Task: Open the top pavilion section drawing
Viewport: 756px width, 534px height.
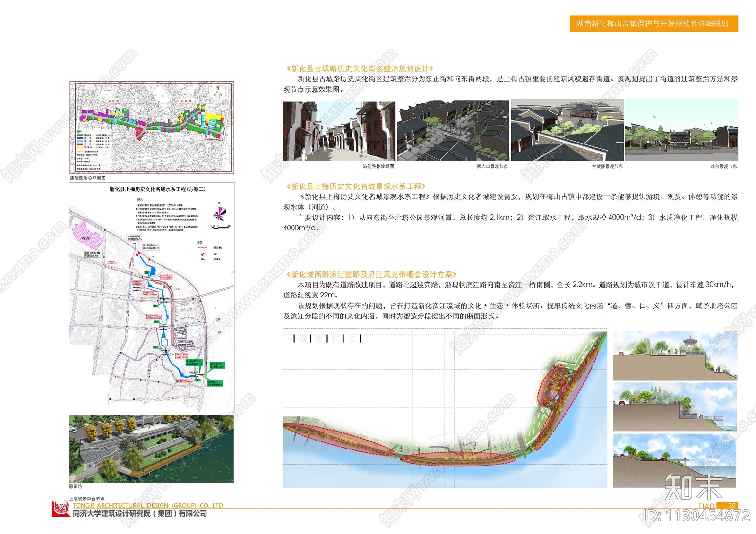Action: (675, 356)
